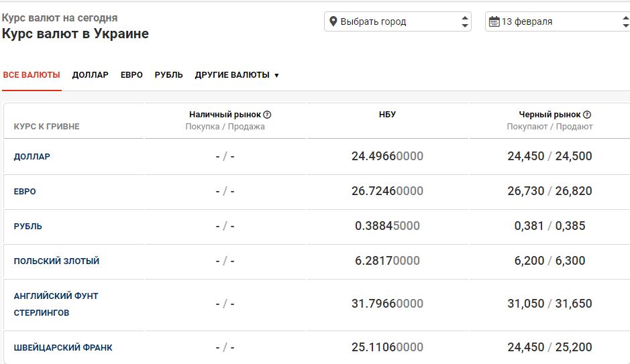Expand the Другие валюты menu
Viewport: 630px width, 364px height.
point(236,75)
